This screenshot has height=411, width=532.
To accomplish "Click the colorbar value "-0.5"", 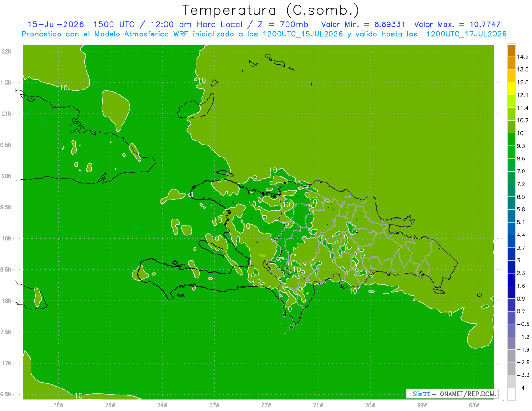I will point(523,324).
